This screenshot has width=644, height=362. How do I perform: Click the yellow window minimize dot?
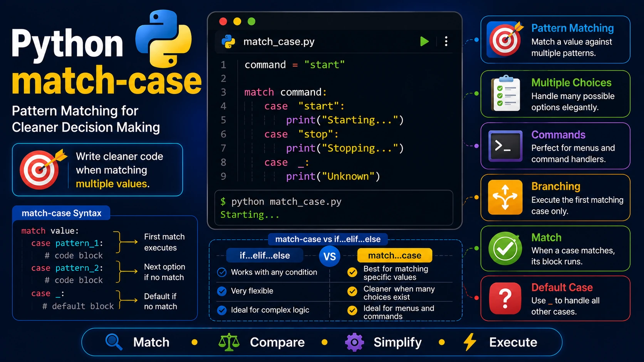click(x=237, y=22)
